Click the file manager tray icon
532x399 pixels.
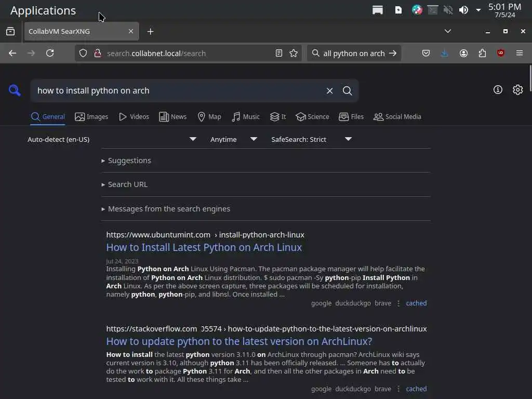[x=377, y=10]
